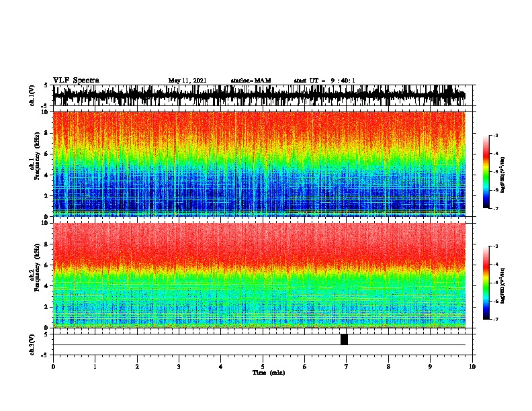Click the "-3" label on ch.2 colorbar

(x=496, y=246)
